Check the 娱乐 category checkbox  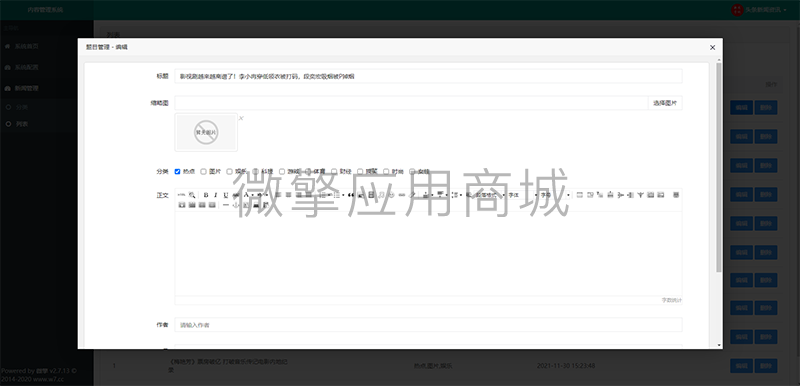tap(230, 171)
